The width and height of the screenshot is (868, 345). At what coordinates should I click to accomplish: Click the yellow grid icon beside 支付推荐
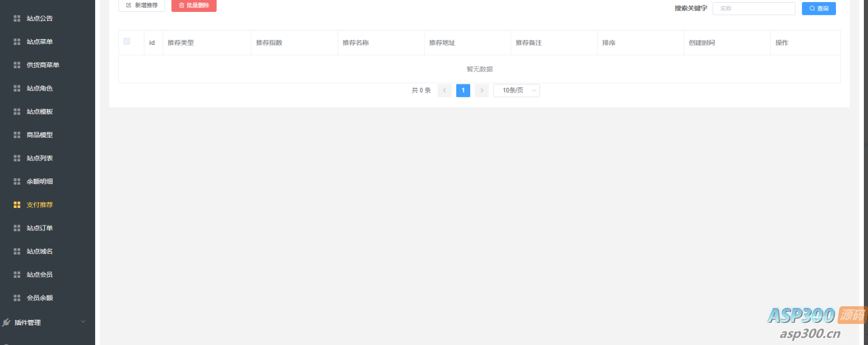(x=17, y=205)
